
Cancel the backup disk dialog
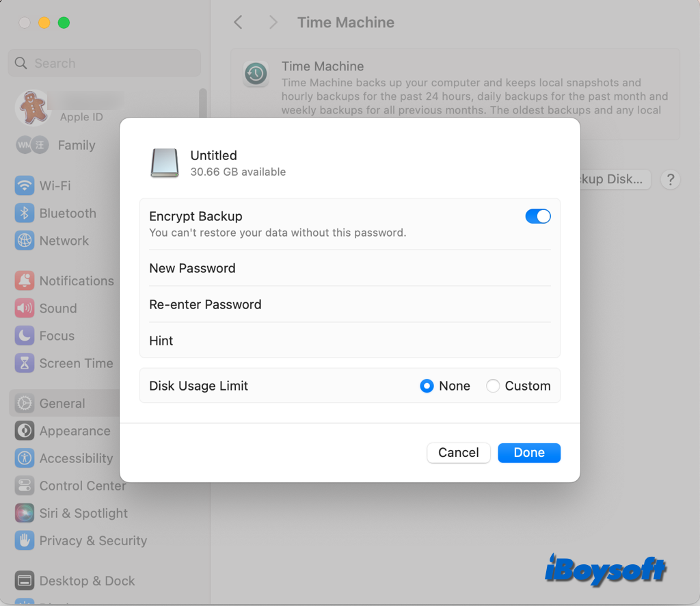click(458, 453)
